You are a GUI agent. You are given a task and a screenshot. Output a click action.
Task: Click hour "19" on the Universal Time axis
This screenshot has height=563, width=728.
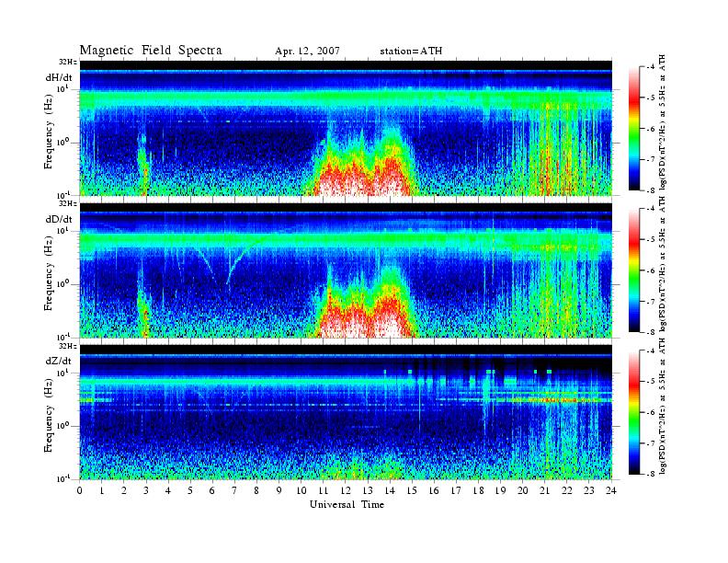501,490
